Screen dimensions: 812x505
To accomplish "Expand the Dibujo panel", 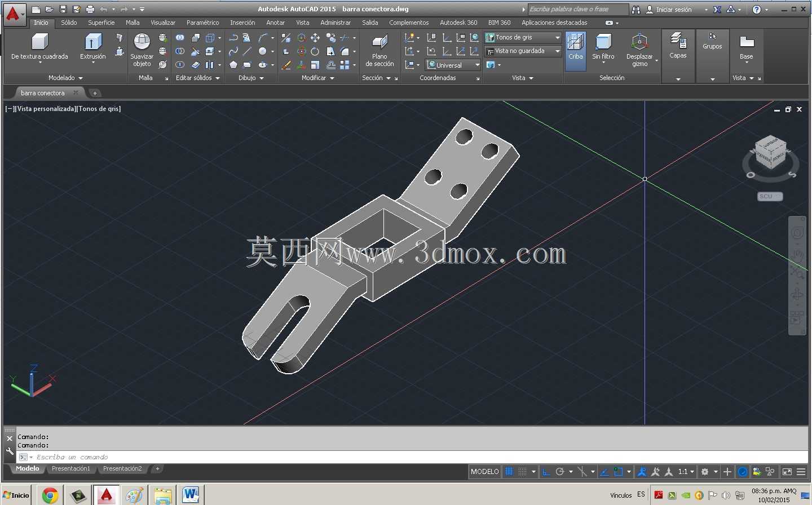I will pyautogui.click(x=251, y=78).
